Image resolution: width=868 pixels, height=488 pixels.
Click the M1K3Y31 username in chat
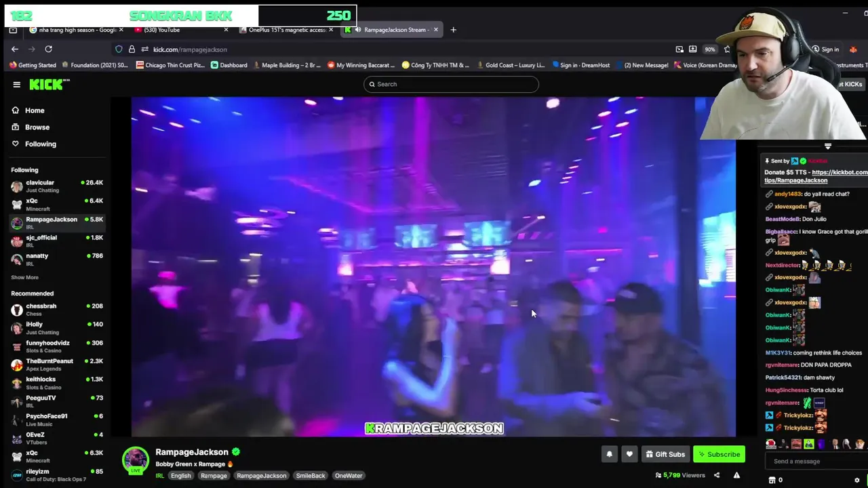778,352
